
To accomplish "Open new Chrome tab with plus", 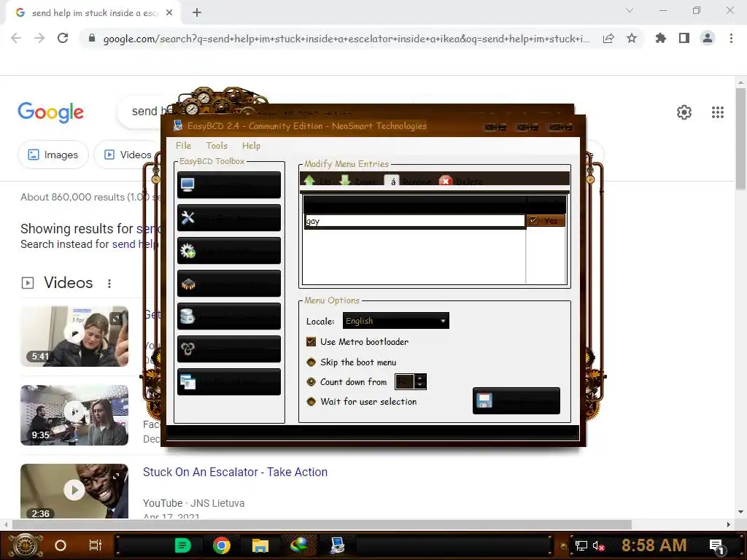I will pyautogui.click(x=197, y=13).
